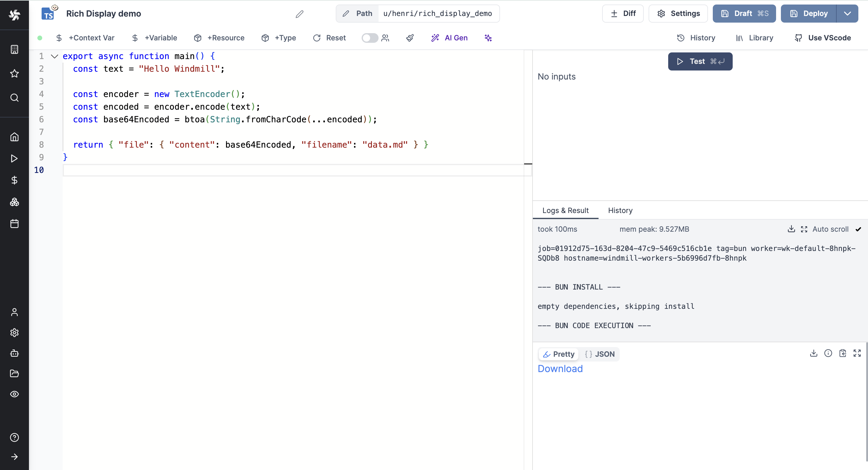868x470 pixels.
Task: Click the search icon in the sidebar
Action: (14, 98)
